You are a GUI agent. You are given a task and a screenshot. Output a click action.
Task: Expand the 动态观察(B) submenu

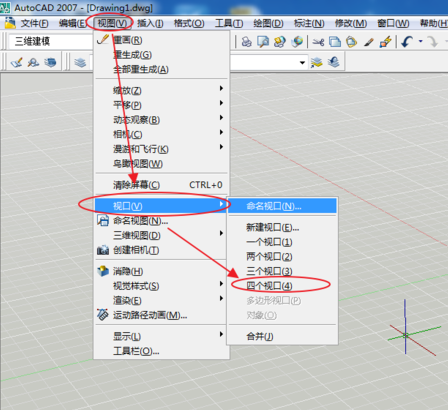coord(162,120)
